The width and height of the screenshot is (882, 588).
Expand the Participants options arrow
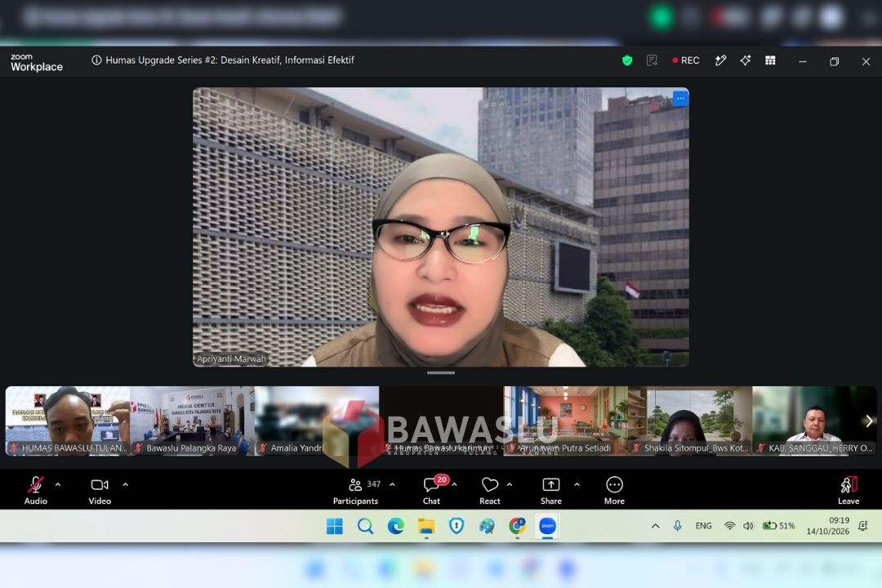click(392, 484)
